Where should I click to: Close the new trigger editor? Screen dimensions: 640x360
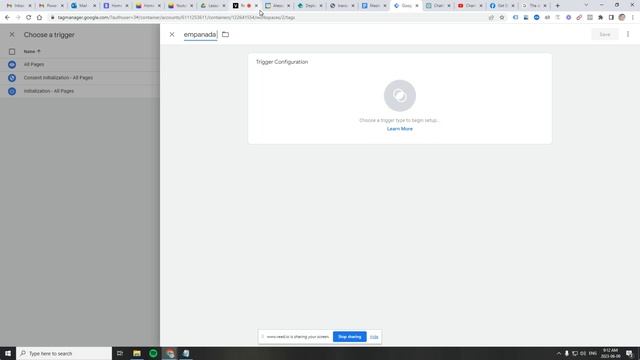pyautogui.click(x=172, y=35)
